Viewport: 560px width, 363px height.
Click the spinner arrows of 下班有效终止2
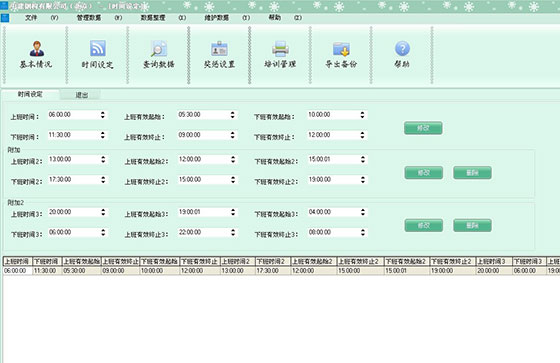click(x=363, y=180)
